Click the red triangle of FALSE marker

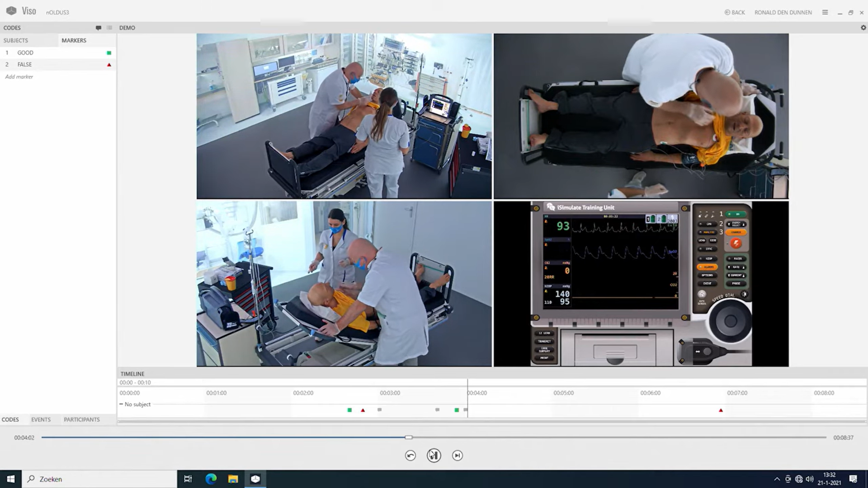(x=109, y=65)
